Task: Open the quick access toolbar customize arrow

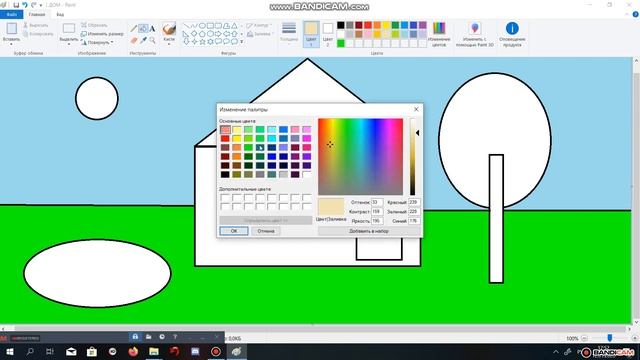Action: 41,5
